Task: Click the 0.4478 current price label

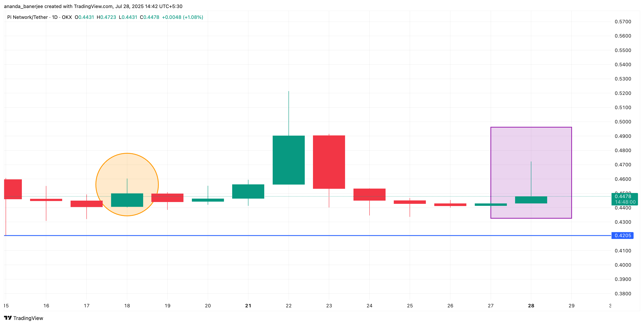Action: click(623, 197)
